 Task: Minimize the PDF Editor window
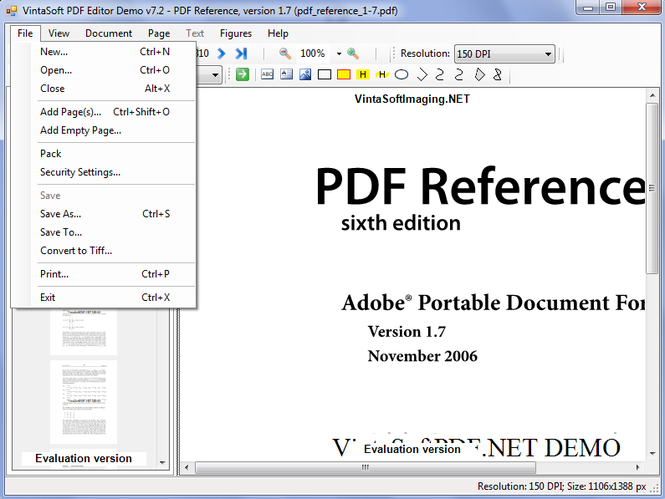pos(588,7)
